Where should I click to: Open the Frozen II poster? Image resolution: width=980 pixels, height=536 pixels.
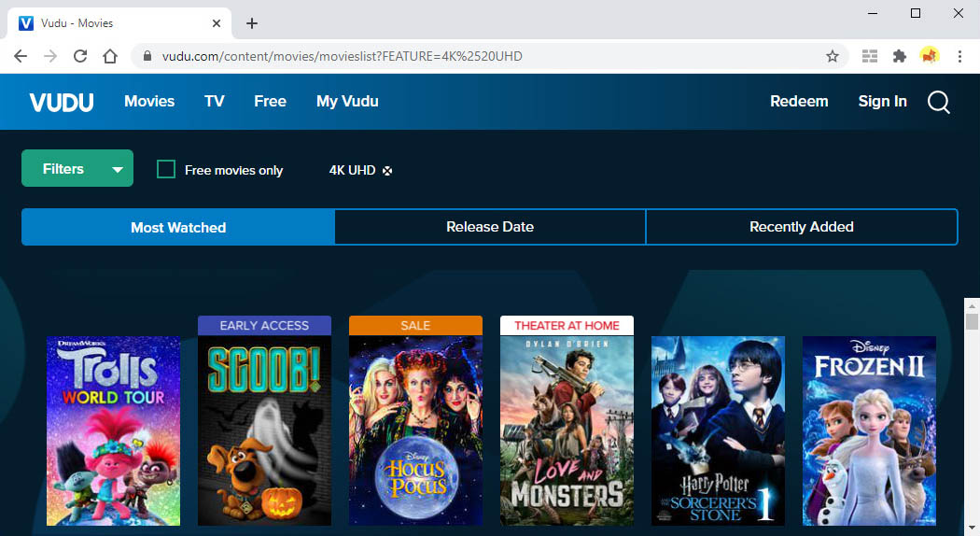point(869,430)
